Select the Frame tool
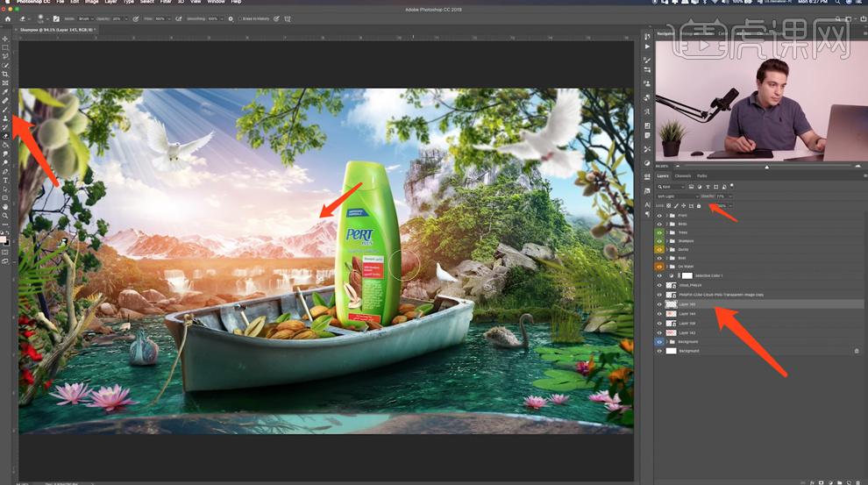 coord(5,83)
